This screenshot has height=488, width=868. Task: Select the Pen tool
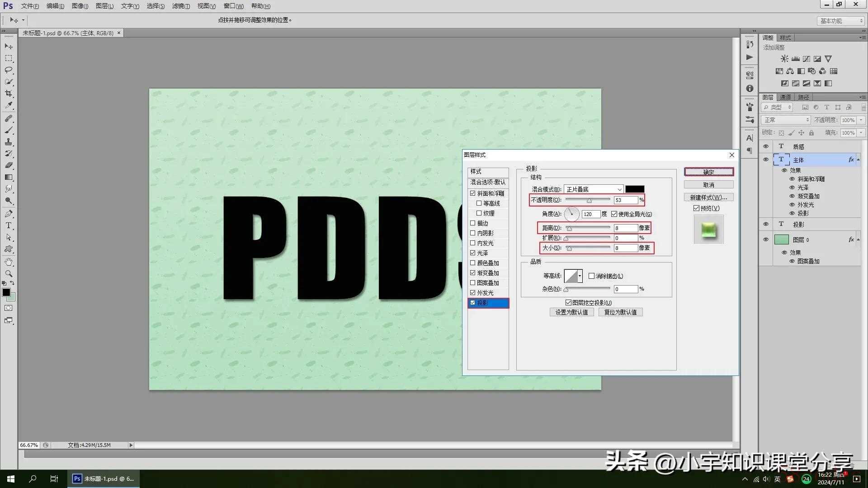coord(9,214)
